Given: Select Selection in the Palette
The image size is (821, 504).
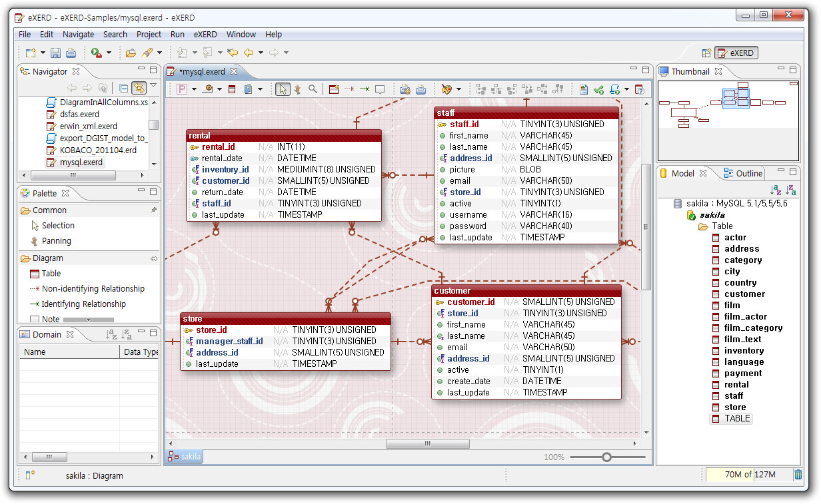Looking at the screenshot, I should (x=52, y=225).
